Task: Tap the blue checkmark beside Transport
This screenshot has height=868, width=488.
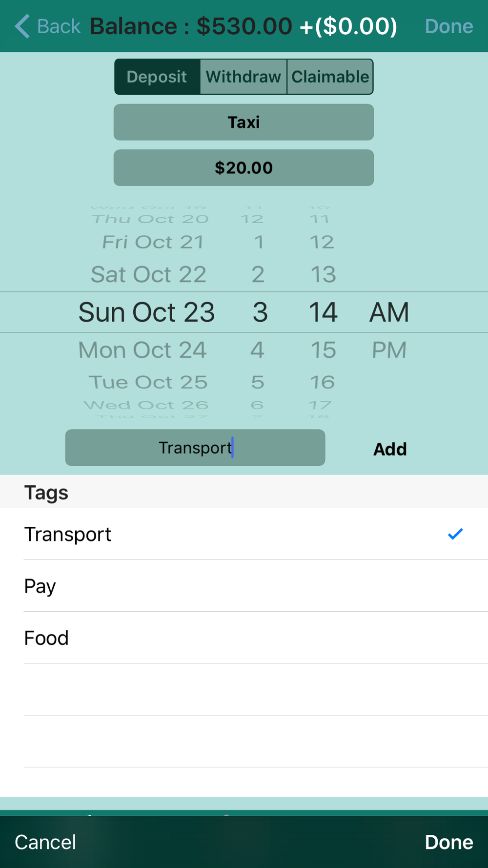Action: coord(455,534)
